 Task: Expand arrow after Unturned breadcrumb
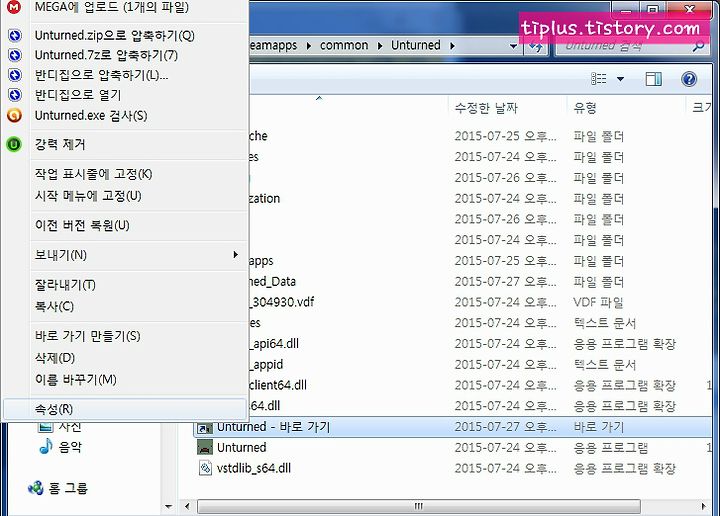click(x=452, y=46)
